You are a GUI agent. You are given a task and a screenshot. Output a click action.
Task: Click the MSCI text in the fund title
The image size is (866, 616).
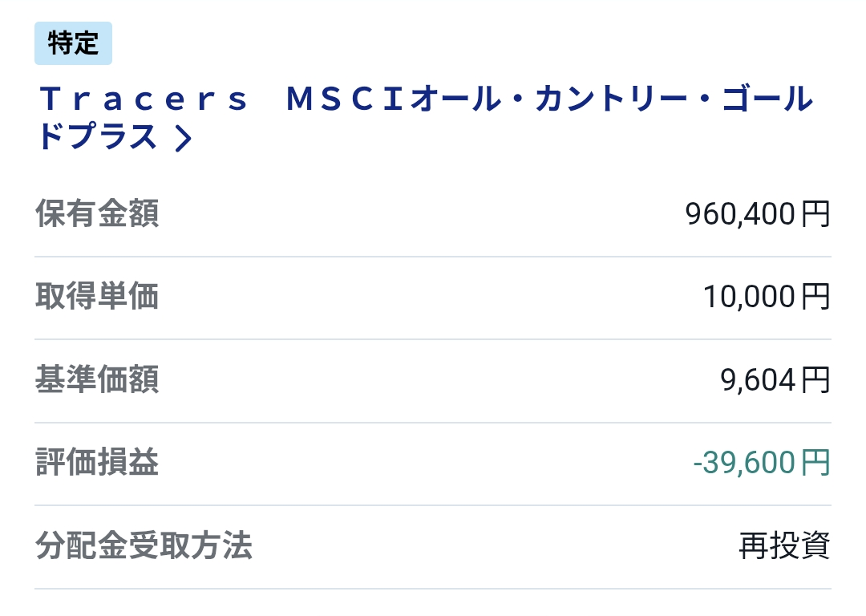click(346, 101)
